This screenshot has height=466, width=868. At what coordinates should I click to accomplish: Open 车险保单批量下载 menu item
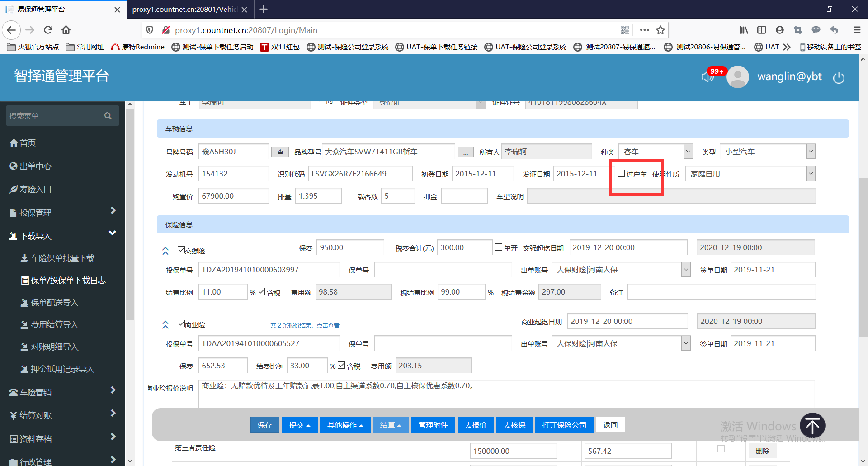point(62,258)
